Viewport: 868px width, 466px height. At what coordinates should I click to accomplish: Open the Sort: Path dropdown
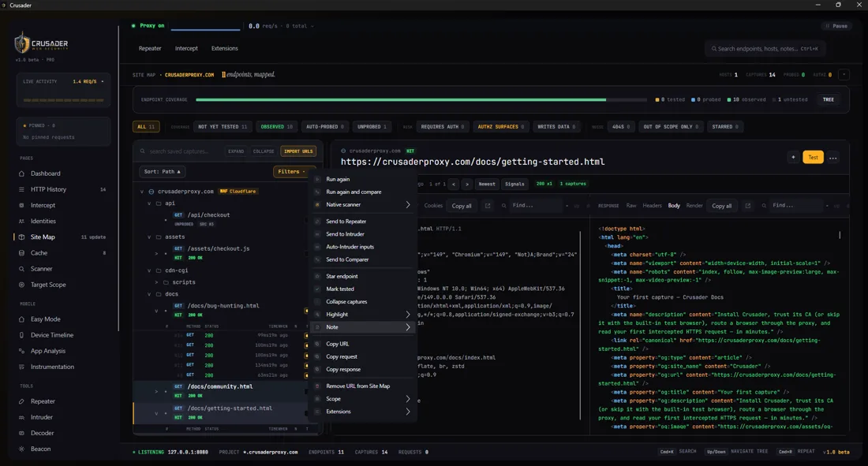click(x=163, y=172)
